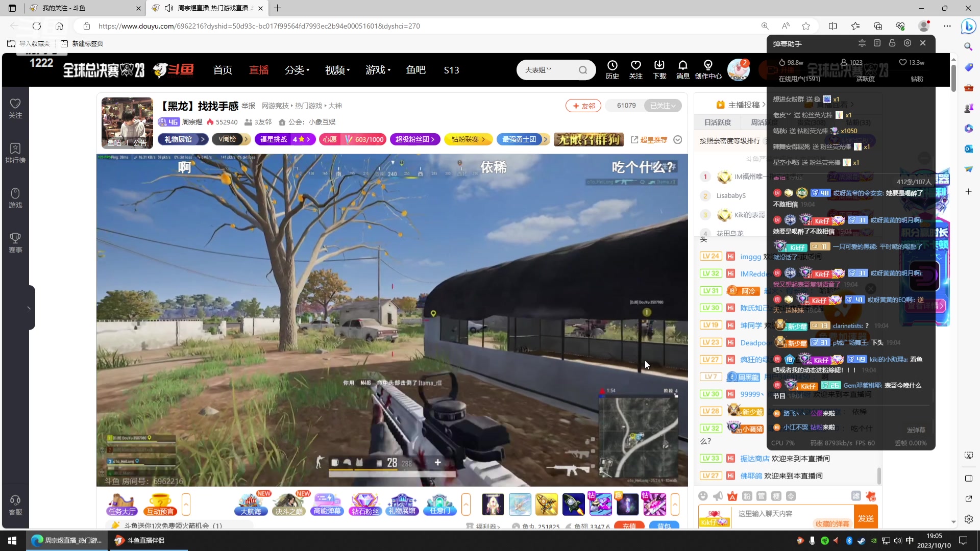Click the Steam tray icon
Viewport: 980px width, 551px height.
click(861, 540)
